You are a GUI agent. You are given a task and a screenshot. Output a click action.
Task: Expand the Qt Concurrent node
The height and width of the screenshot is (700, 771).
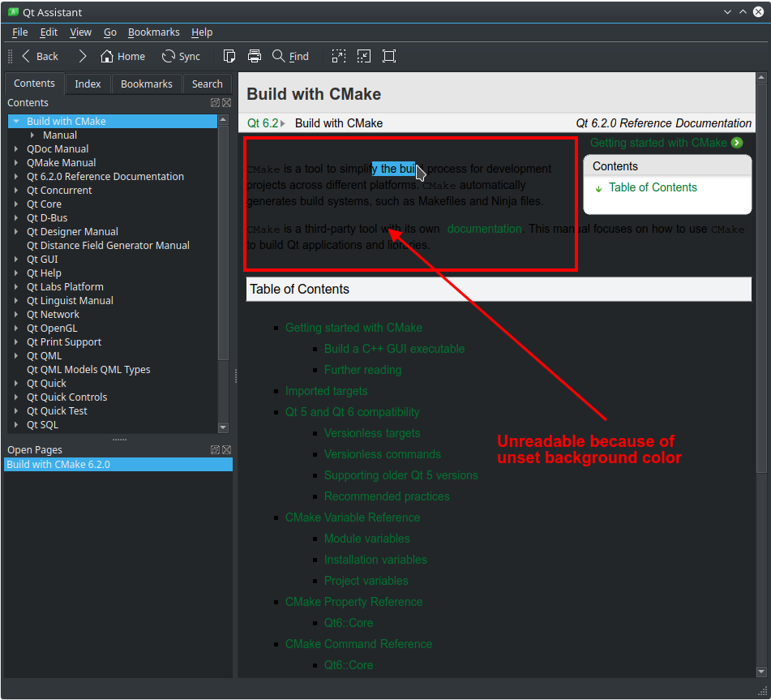point(16,190)
